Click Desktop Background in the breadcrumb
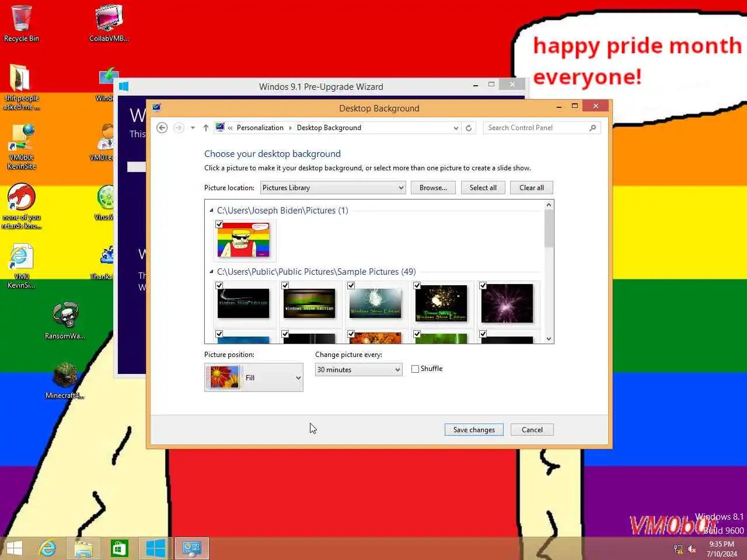This screenshot has width=747, height=560. coord(329,128)
